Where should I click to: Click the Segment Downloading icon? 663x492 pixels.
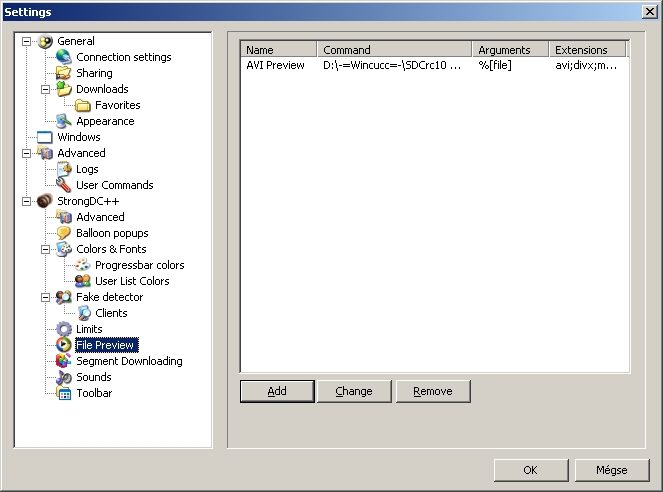click(64, 361)
